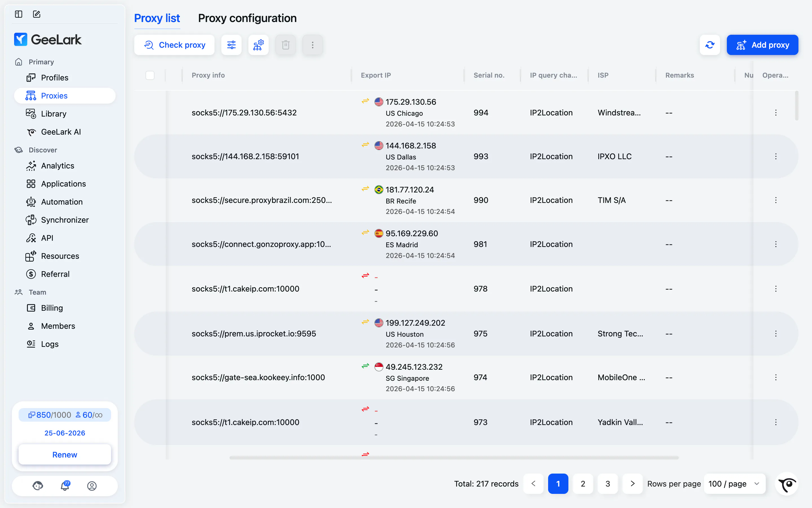Click the GeeLark logo
The image size is (812, 508).
pyautogui.click(x=48, y=40)
